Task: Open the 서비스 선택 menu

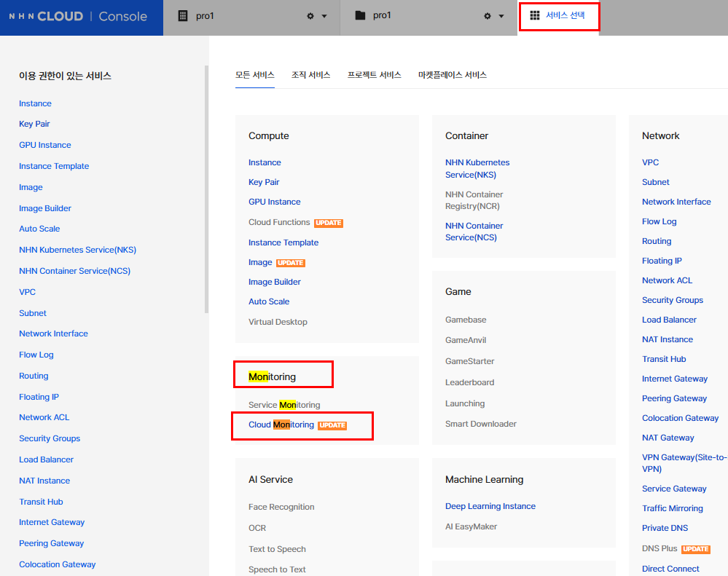Action: point(559,16)
